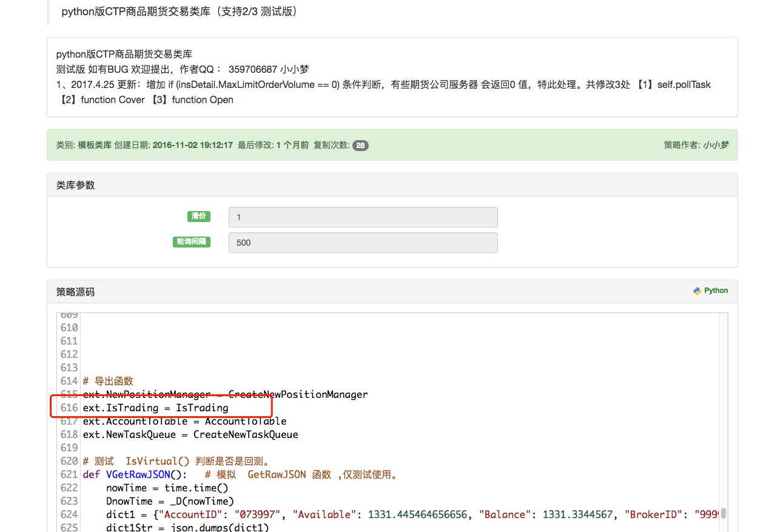Click the author name 小小梦 in green bar
Screen dimensions: 769x532
click(716, 145)
